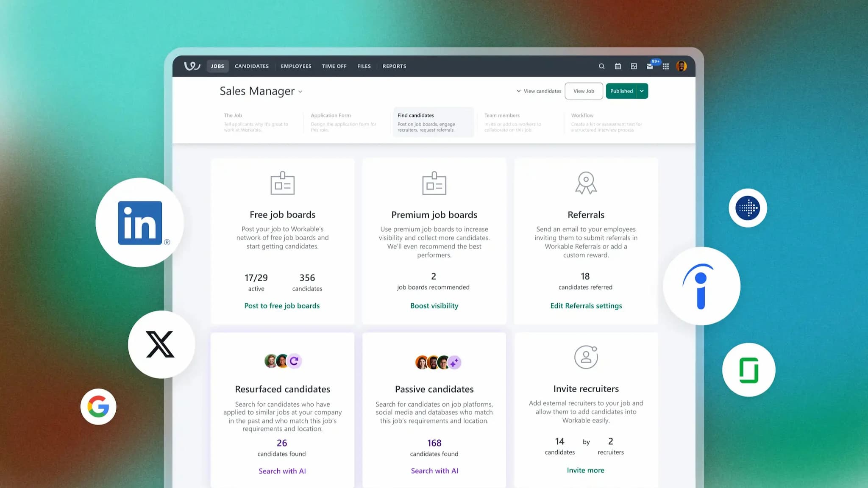
Task: Switch to the Workflow step
Action: (607, 122)
